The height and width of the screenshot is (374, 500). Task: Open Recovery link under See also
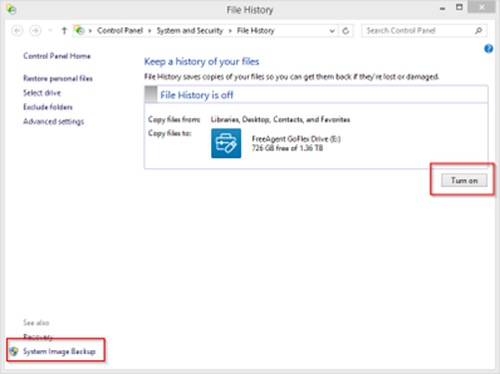coord(38,337)
